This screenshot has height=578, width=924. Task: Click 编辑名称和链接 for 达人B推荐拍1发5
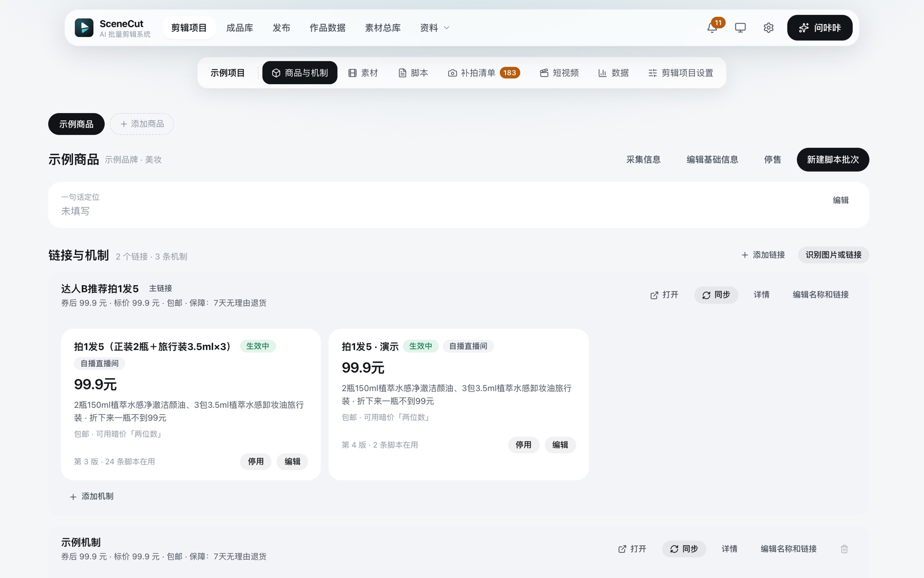click(x=820, y=295)
